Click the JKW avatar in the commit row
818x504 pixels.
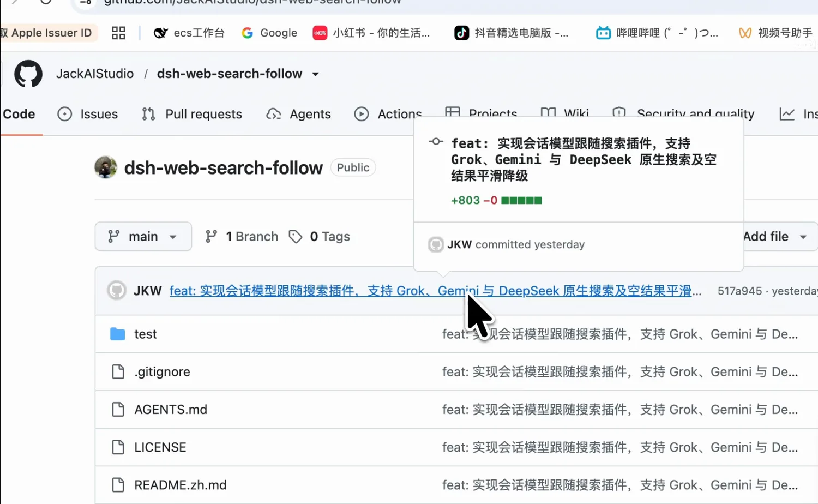(117, 290)
